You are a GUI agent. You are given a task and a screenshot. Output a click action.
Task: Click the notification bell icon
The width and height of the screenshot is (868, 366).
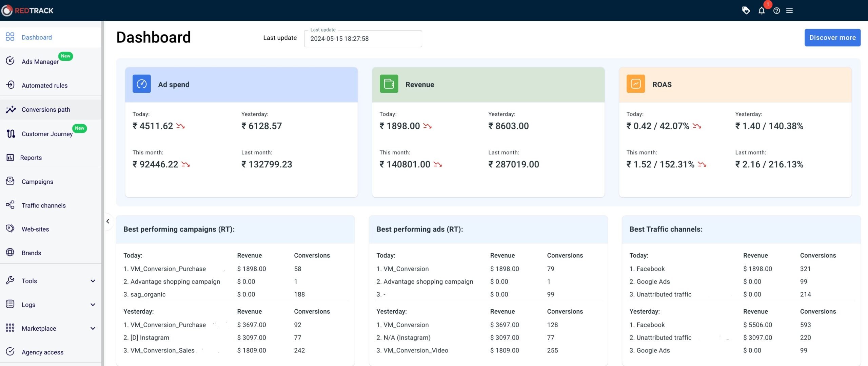point(762,11)
